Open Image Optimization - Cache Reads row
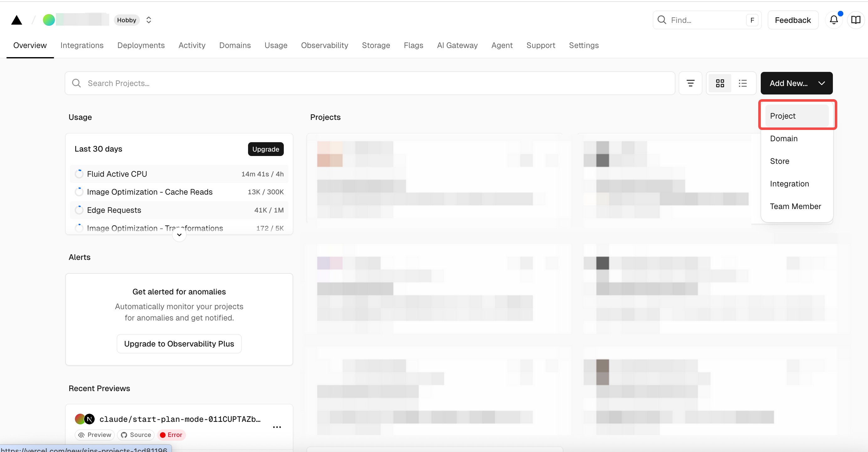Image resolution: width=868 pixels, height=452 pixels. 179,191
